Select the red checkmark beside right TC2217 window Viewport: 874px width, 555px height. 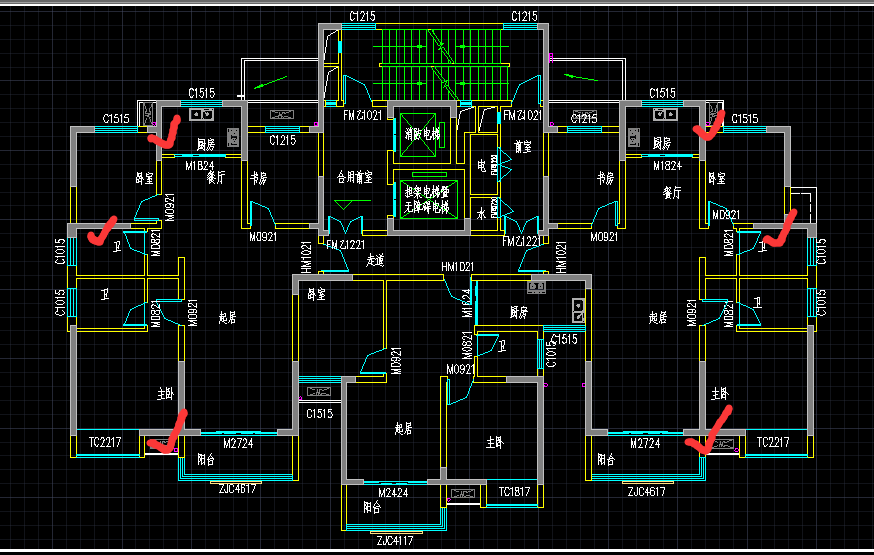click(x=709, y=430)
